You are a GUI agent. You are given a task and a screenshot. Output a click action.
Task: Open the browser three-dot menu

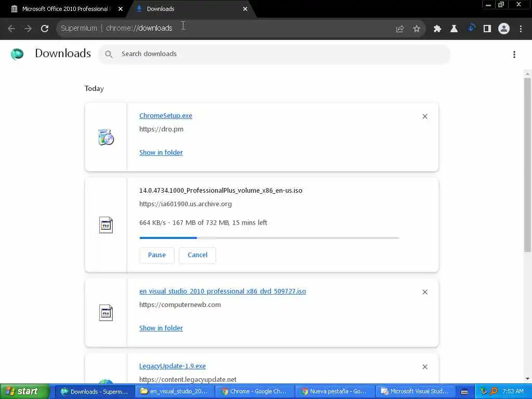521,29
